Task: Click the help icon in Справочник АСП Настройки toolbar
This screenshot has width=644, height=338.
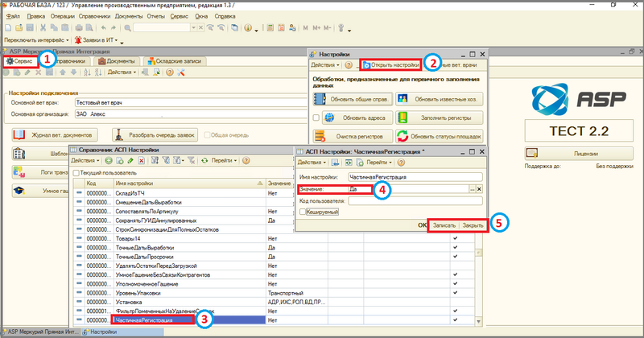Action: [x=246, y=161]
